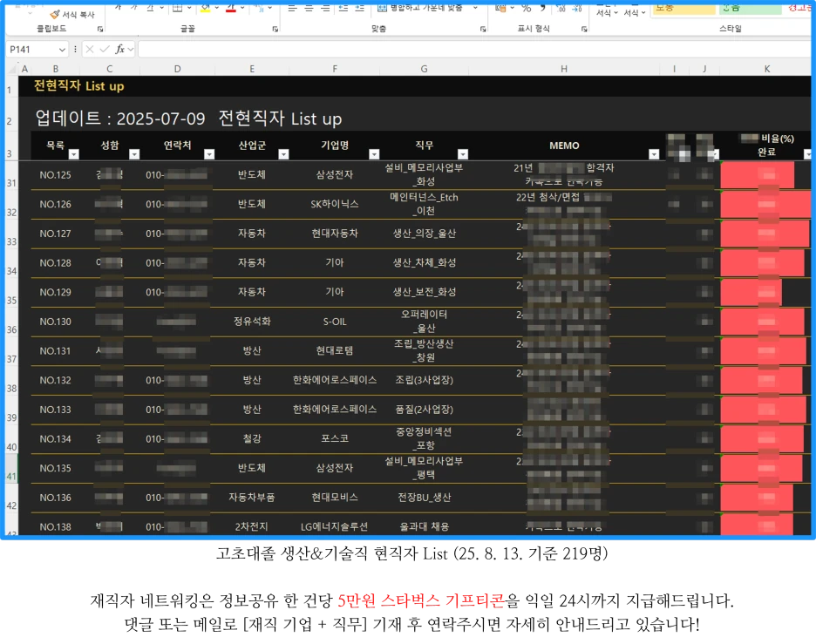
Task: Apply comma style format
Action: click(x=542, y=8)
